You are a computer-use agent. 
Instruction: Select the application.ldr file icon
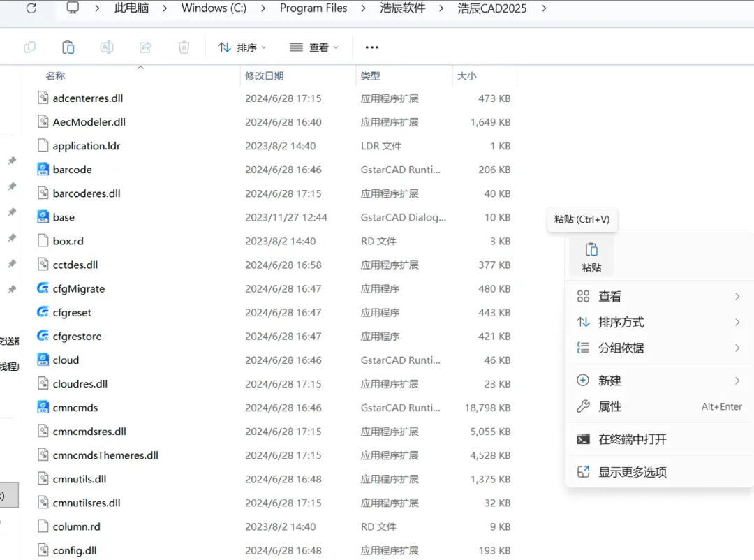[43, 145]
